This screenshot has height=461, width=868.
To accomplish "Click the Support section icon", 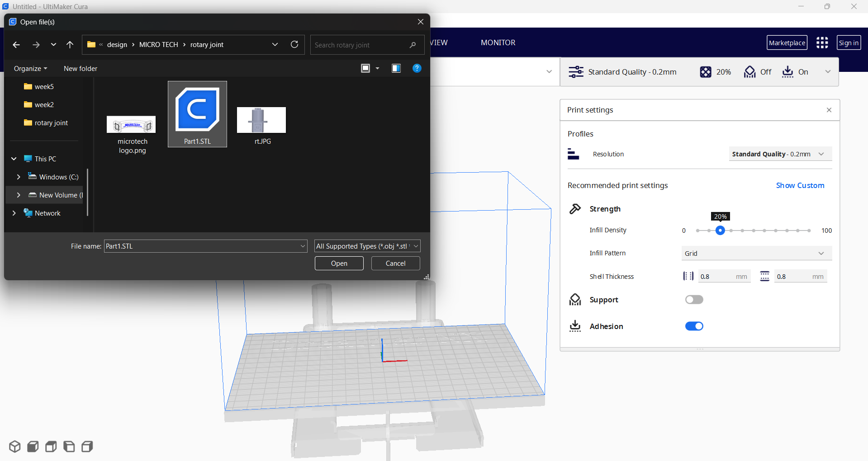I will point(575,300).
